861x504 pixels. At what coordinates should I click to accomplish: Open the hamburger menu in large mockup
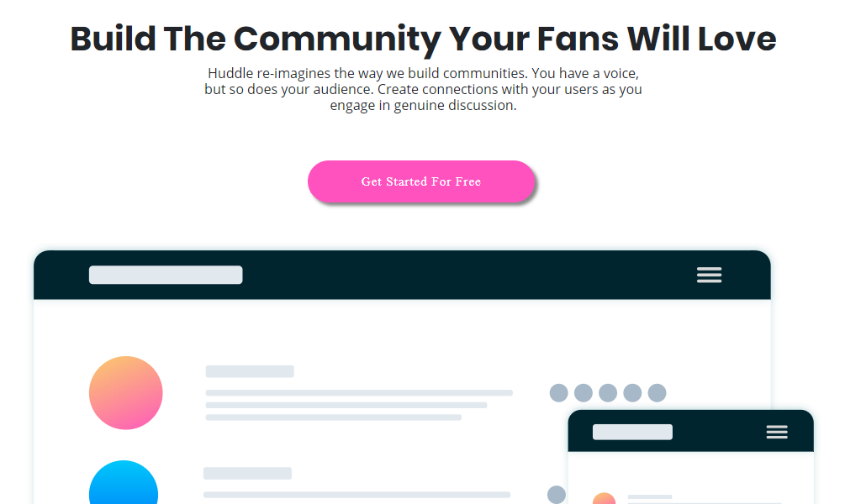coord(709,275)
